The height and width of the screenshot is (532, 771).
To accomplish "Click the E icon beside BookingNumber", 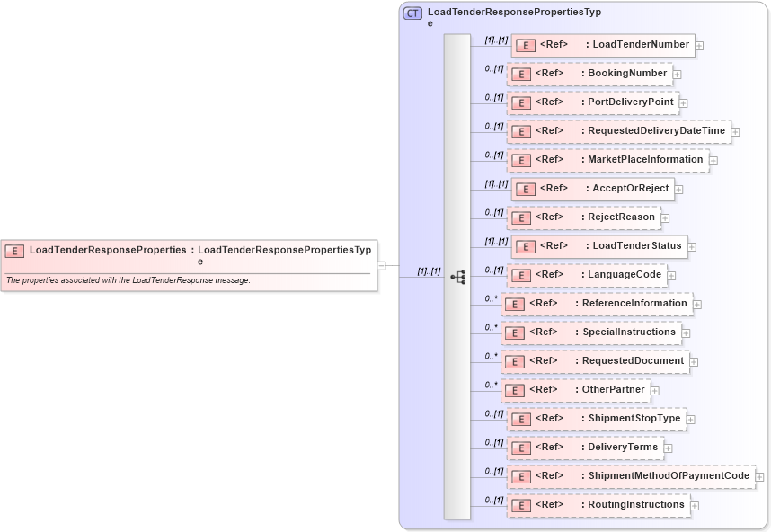I will point(521,74).
